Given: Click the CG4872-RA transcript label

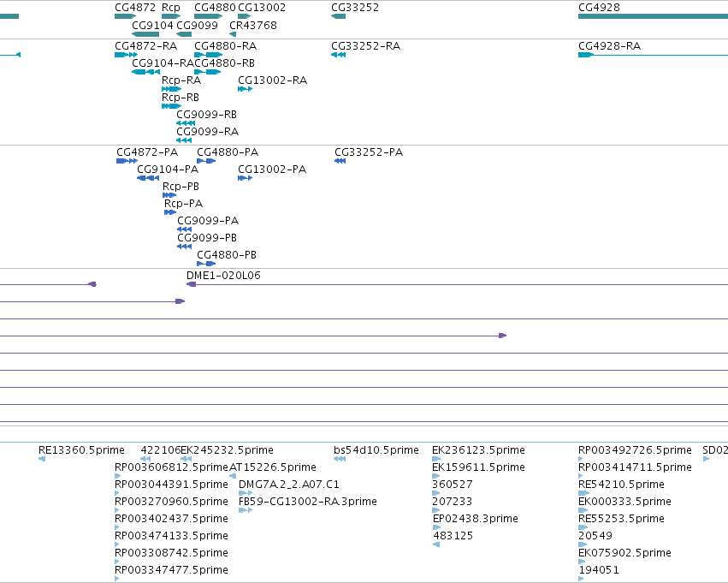Looking at the screenshot, I should point(145,46).
